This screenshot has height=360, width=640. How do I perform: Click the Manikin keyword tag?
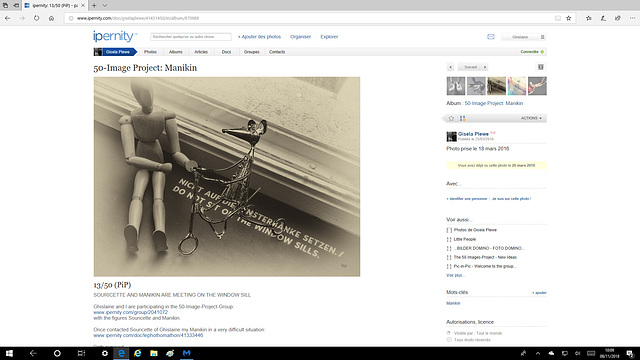[x=453, y=303]
